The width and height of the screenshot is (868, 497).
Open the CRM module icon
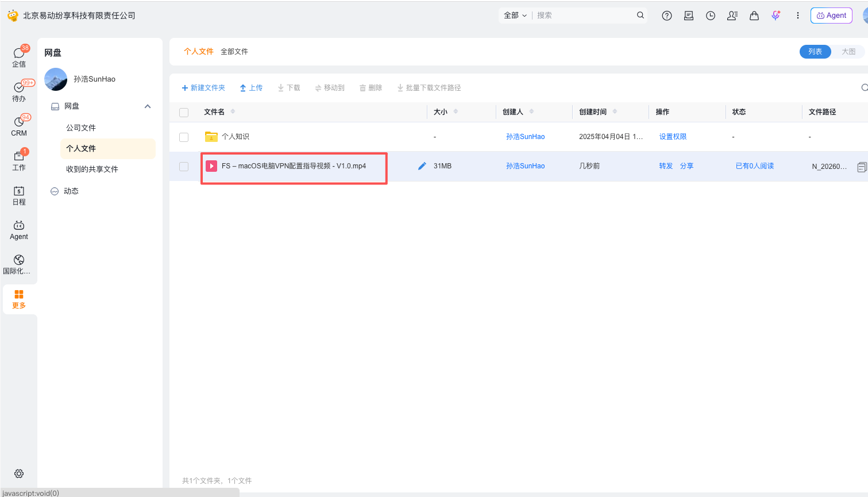click(19, 122)
